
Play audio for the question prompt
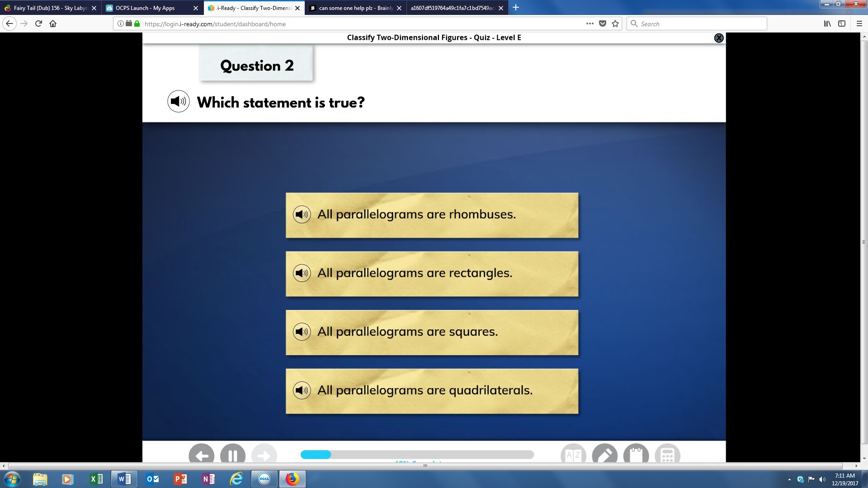178,102
